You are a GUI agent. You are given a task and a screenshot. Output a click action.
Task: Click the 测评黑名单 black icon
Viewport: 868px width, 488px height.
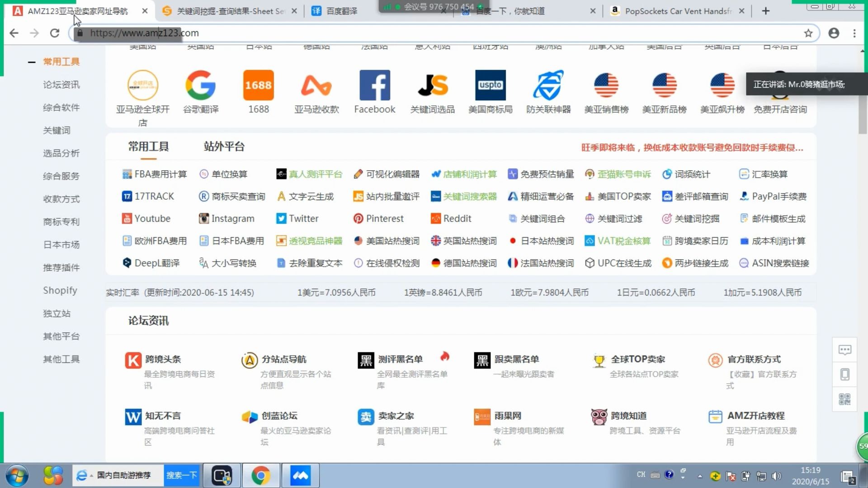coord(366,360)
